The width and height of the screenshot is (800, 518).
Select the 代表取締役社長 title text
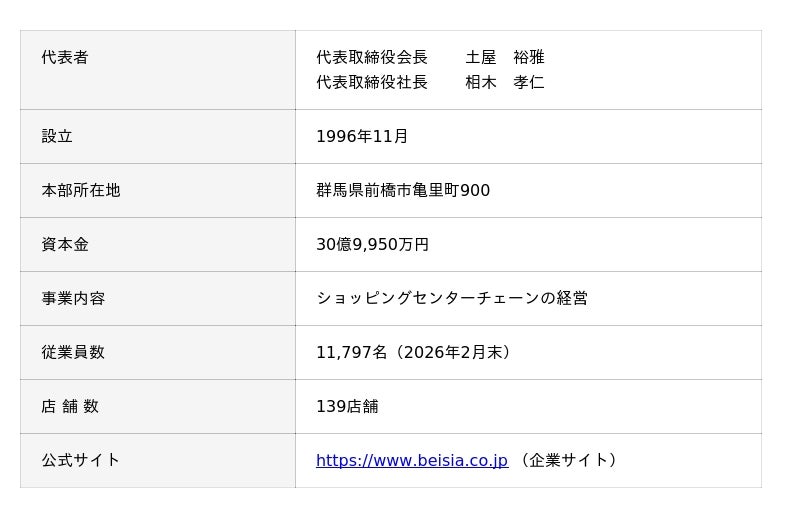click(372, 82)
